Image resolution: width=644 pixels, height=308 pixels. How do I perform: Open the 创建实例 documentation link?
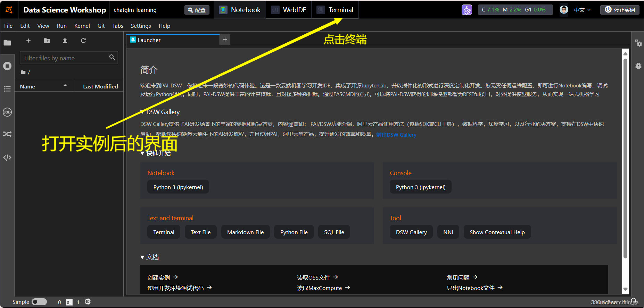[163, 277]
